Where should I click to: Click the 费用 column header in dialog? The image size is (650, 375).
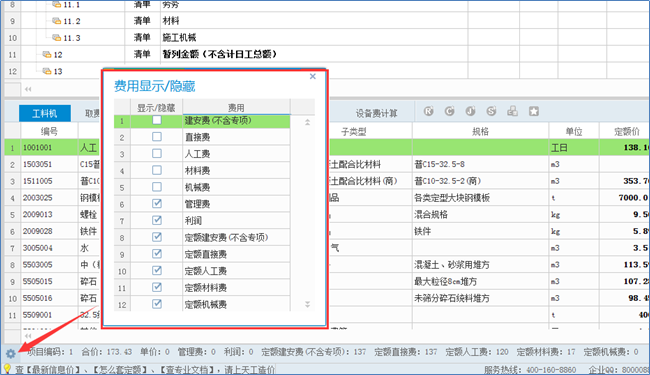(236, 107)
